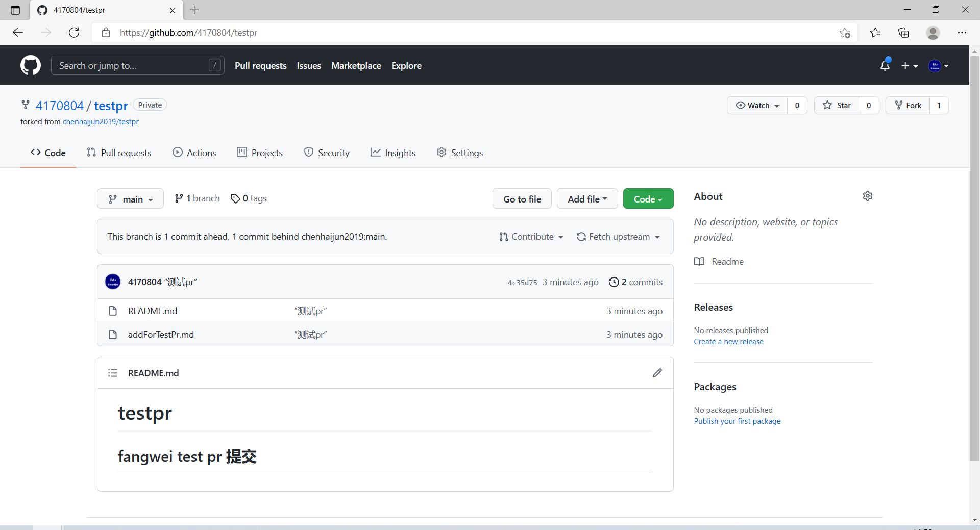Viewport: 980px width, 530px height.
Task: Switch to the Security tab
Action: point(327,153)
